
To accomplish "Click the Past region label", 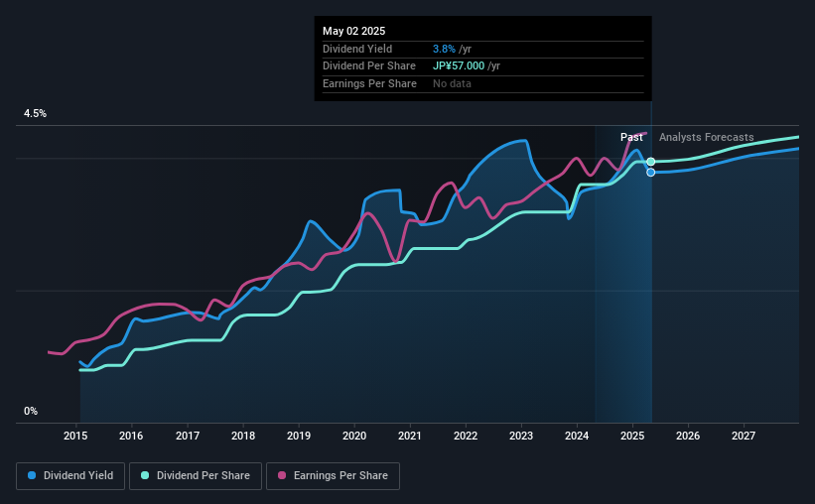I will pos(631,137).
